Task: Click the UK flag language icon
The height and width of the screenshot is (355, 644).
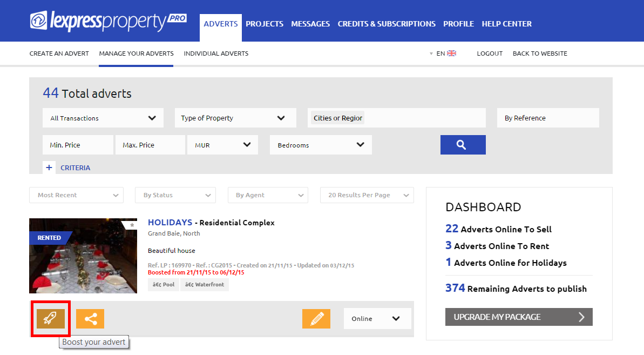Action: pos(451,53)
